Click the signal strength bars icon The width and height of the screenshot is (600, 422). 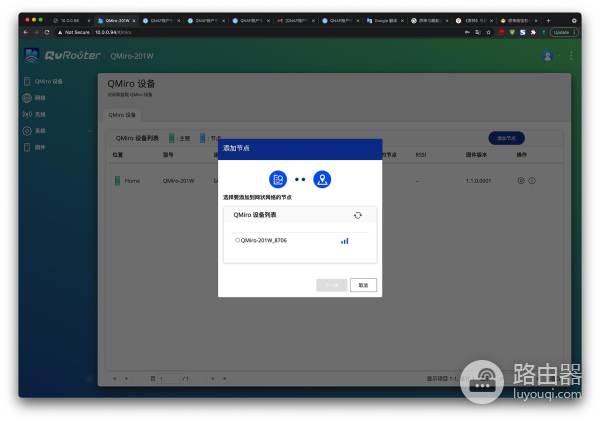click(344, 241)
